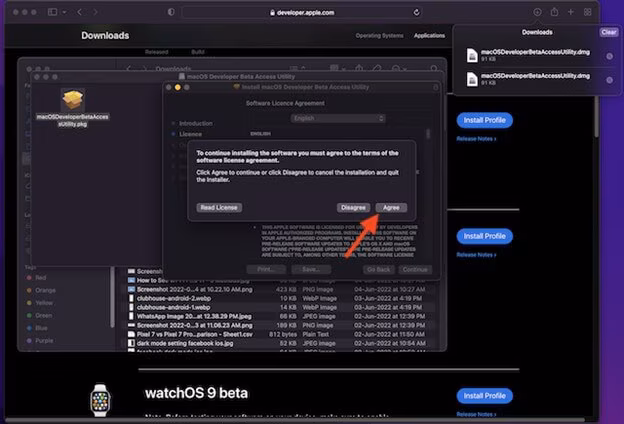Image resolution: width=624 pixels, height=424 pixels.
Task: Click the Build column heading on page
Action: click(x=198, y=52)
